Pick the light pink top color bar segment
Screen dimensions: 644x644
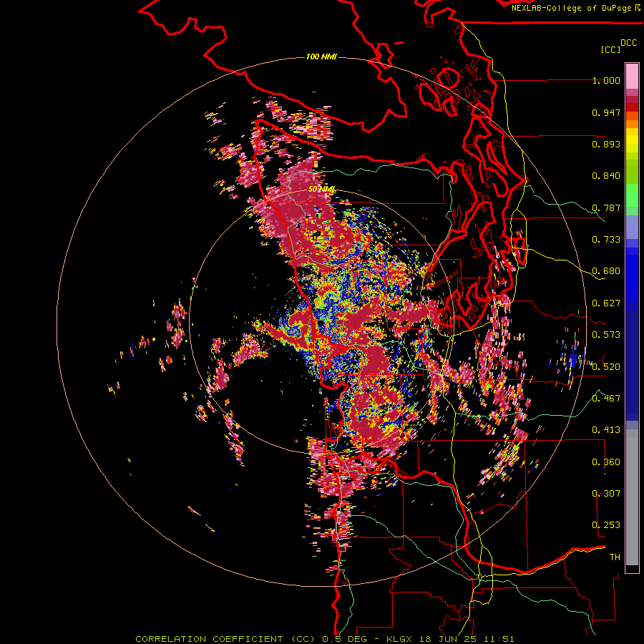[632, 76]
